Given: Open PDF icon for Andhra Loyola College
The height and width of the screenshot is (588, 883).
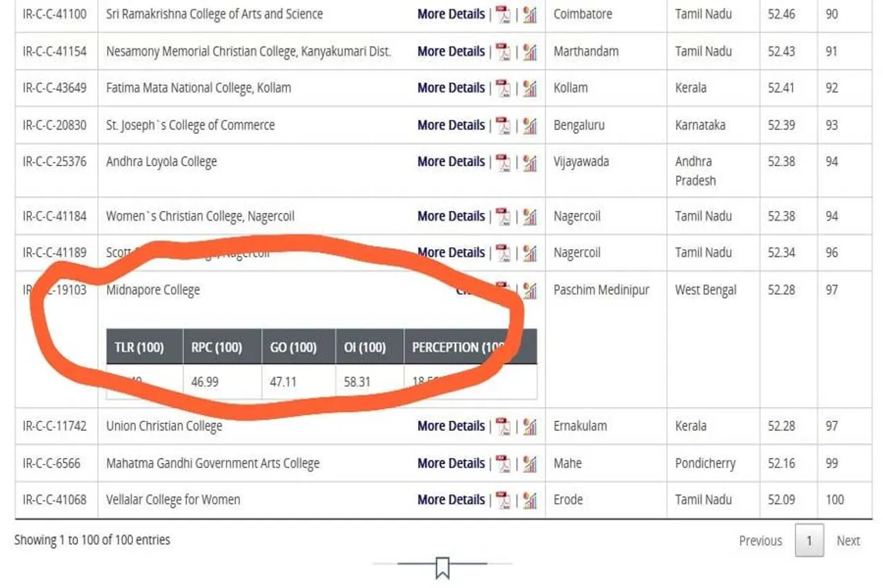Looking at the screenshot, I should pyautogui.click(x=504, y=162).
